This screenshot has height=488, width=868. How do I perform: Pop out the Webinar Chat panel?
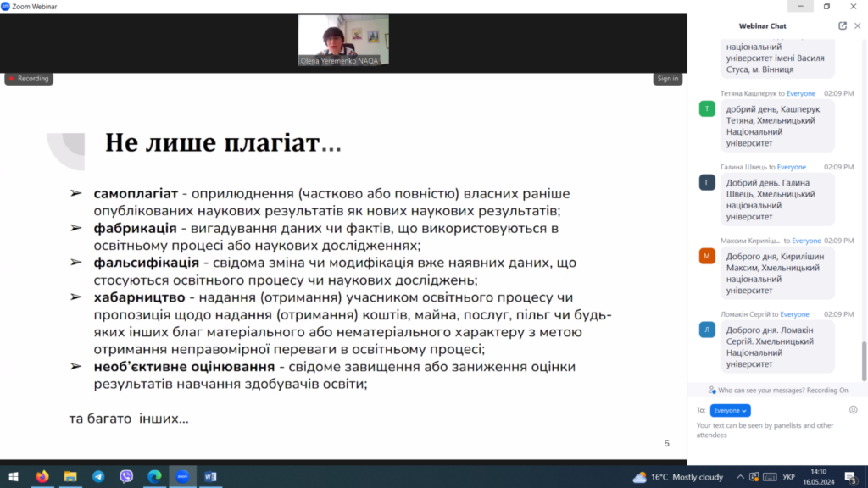[x=843, y=25]
